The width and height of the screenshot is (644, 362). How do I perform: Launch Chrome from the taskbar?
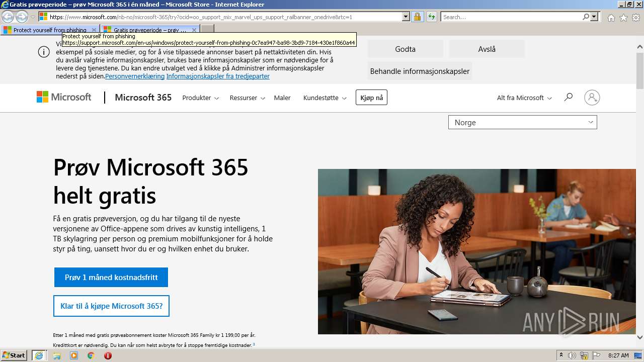91,355
